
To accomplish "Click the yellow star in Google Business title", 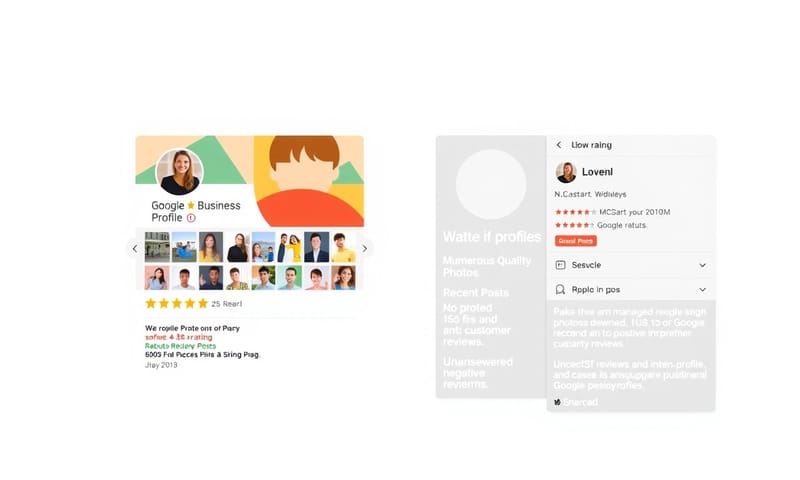I will [191, 206].
